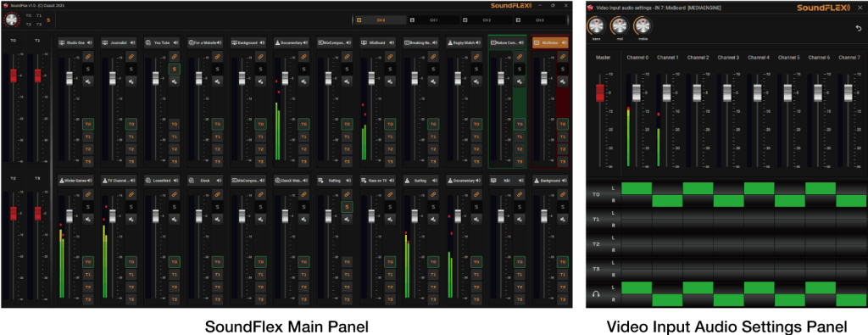Click the mid knob in audio settings
The width and height of the screenshot is (868, 335).
coord(620,25)
